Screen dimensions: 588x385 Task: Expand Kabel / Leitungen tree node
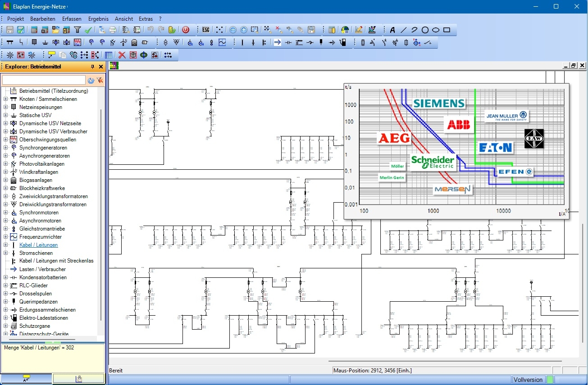click(x=5, y=245)
